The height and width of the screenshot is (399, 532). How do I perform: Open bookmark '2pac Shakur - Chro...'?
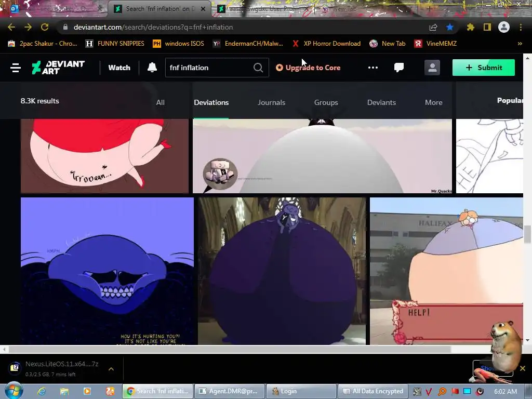tap(43, 44)
